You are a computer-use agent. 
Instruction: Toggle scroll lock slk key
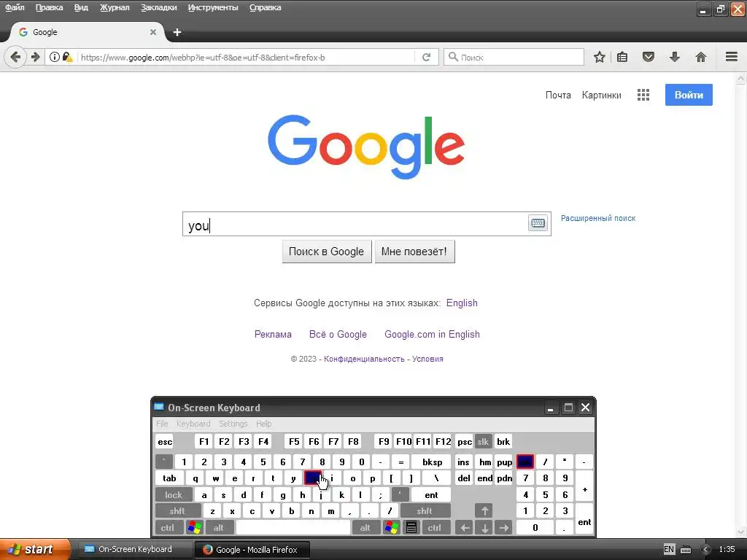(x=483, y=442)
